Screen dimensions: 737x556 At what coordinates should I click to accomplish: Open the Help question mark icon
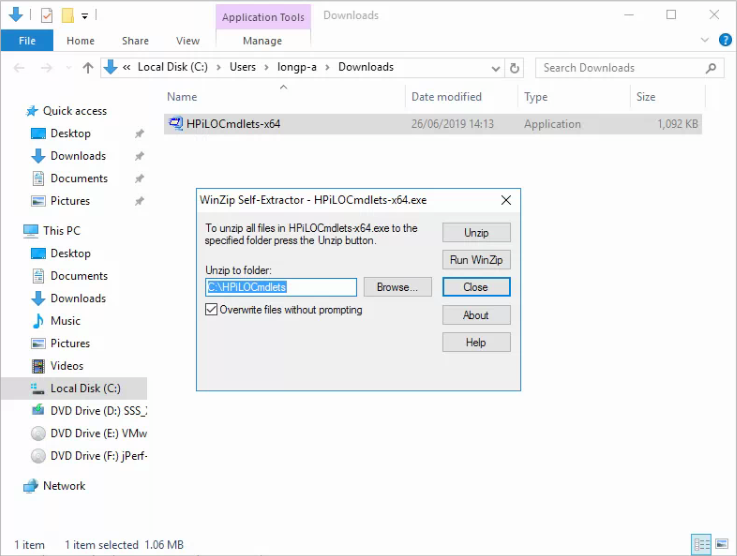[725, 40]
